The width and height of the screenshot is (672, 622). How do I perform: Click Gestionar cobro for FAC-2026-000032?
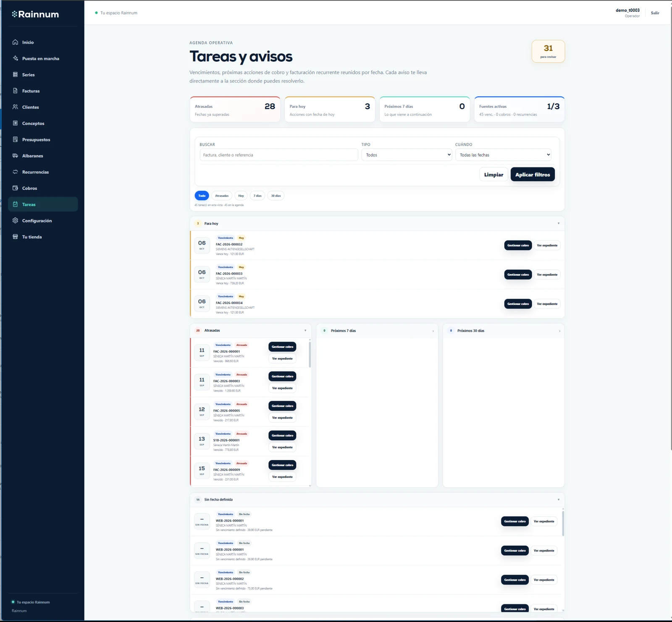(x=518, y=245)
